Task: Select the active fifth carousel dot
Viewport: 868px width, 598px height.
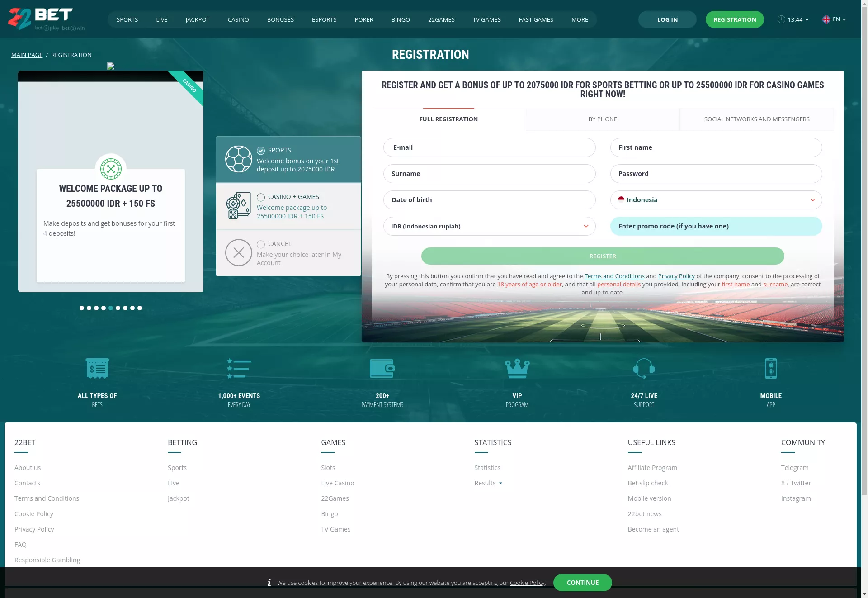Action: tap(111, 308)
